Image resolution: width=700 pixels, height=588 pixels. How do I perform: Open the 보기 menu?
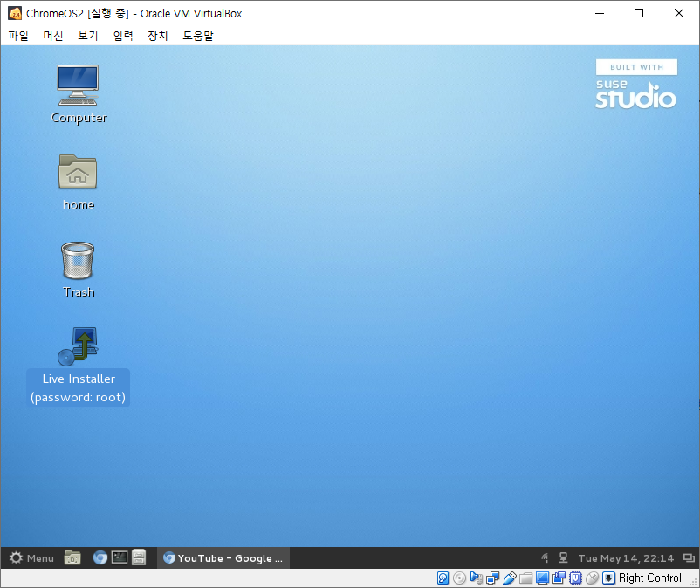click(x=88, y=36)
